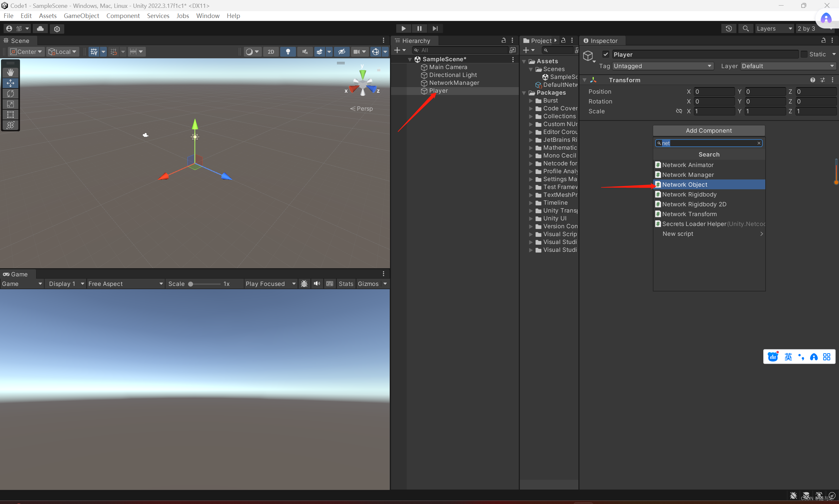Disable the Player active checkbox
This screenshot has width=839, height=504.
coord(606,54)
